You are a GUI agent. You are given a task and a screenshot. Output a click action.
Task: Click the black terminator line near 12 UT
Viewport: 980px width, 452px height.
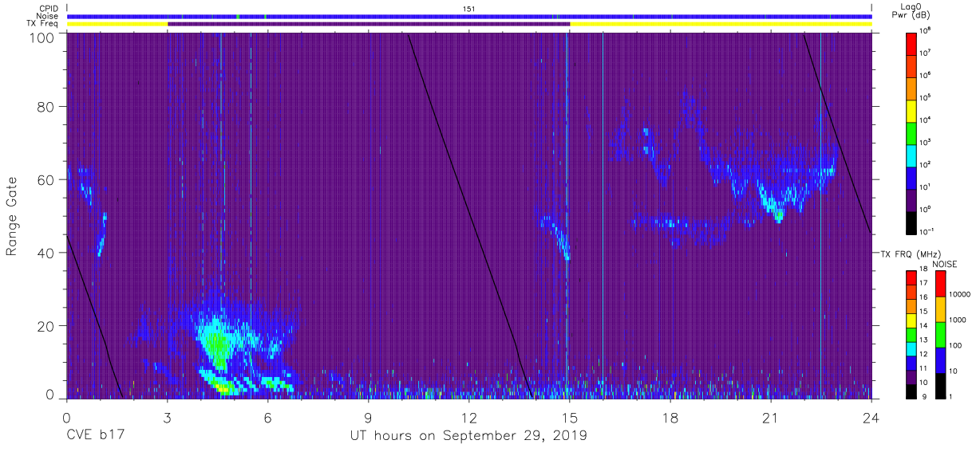pos(468,217)
